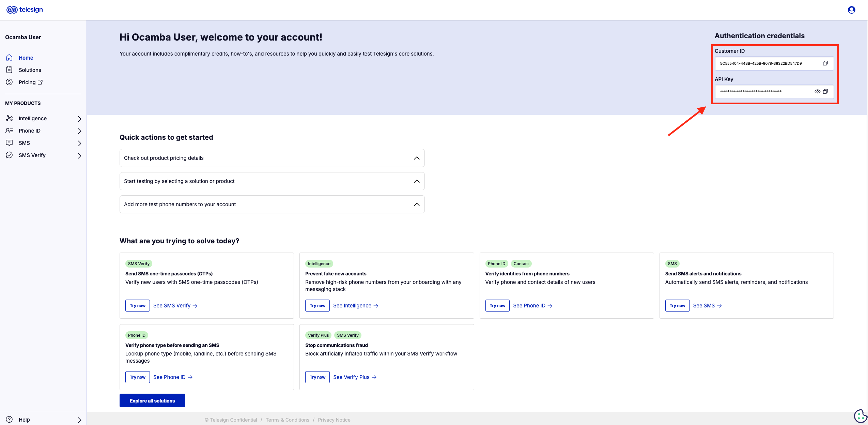Click Explore all solutions button

152,400
